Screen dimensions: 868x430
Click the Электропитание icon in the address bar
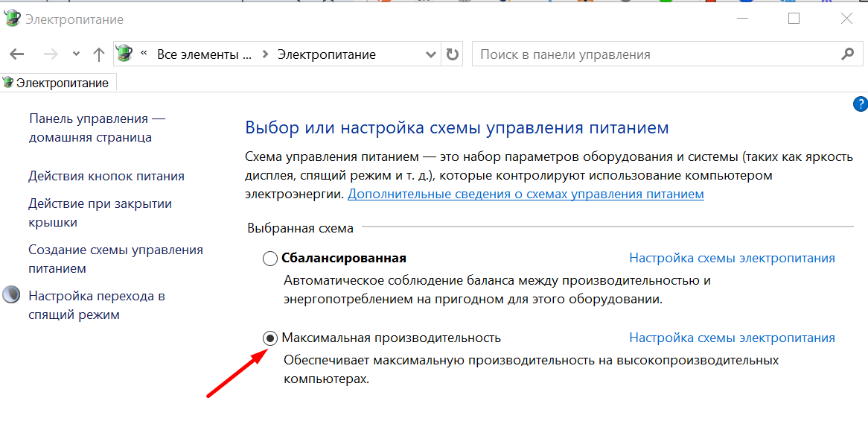click(123, 53)
